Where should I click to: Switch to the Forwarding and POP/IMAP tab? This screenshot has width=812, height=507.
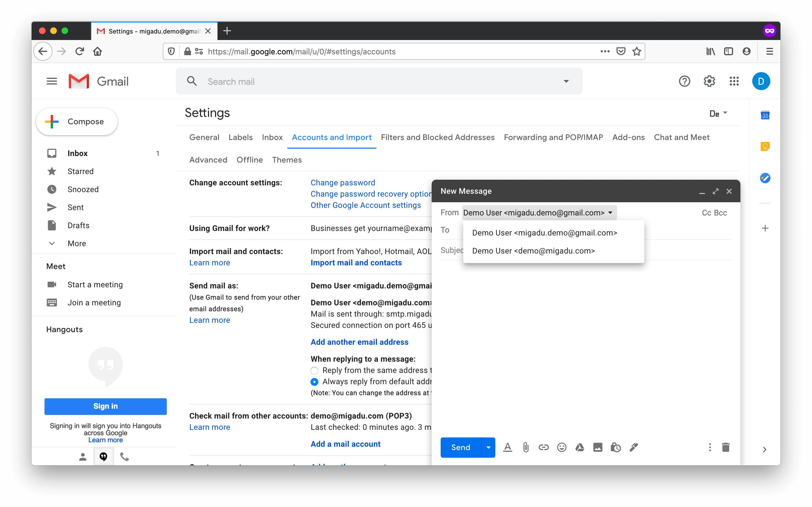coord(554,137)
